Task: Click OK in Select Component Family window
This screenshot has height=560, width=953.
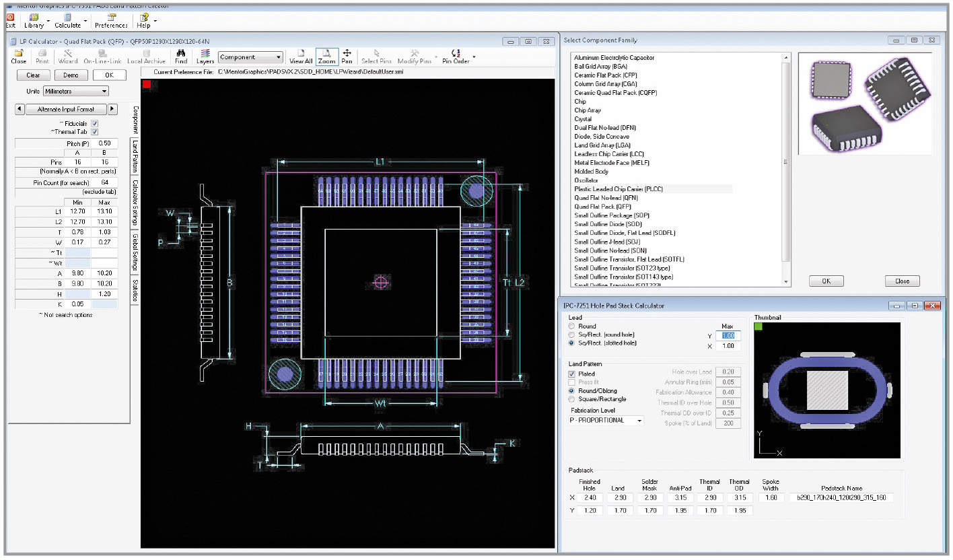Action: pyautogui.click(x=826, y=281)
